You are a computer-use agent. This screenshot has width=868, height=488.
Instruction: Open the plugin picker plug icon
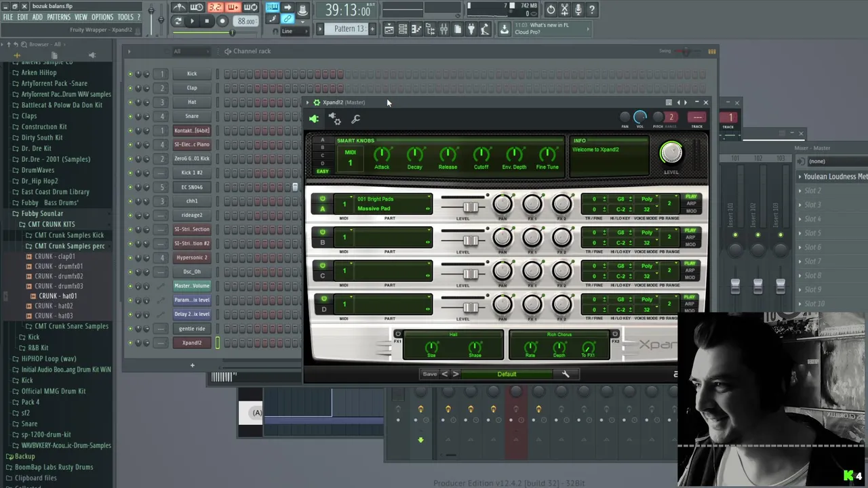pyautogui.click(x=471, y=29)
